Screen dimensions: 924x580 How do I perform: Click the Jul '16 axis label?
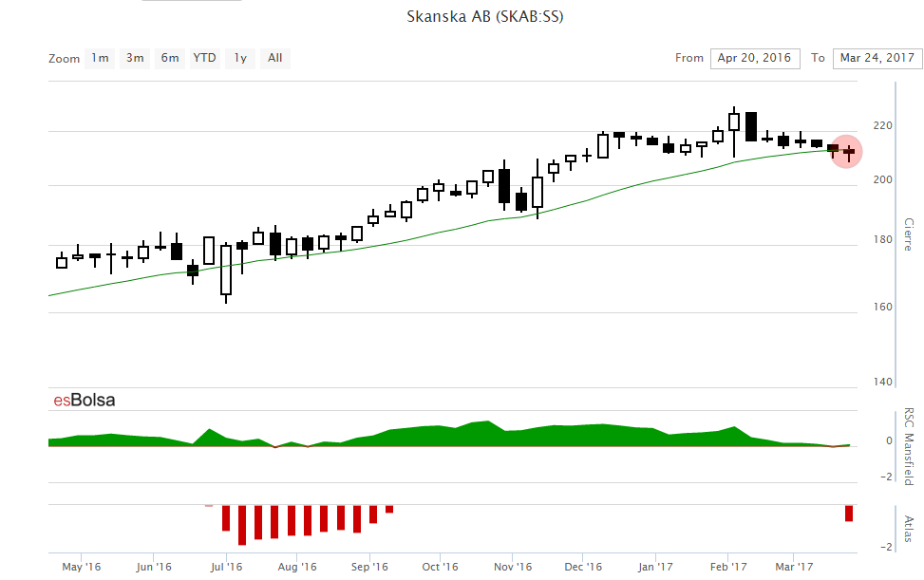(226, 567)
